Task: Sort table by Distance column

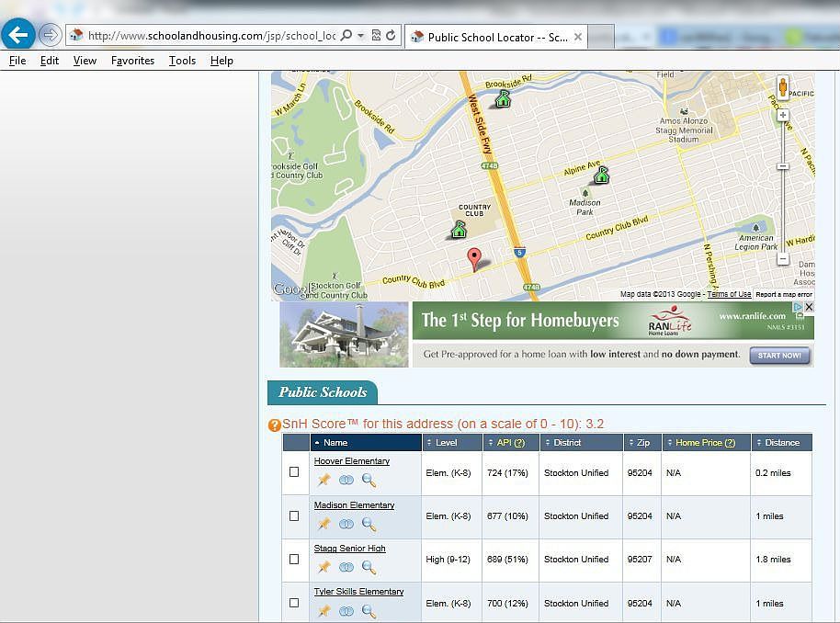Action: tap(781, 443)
